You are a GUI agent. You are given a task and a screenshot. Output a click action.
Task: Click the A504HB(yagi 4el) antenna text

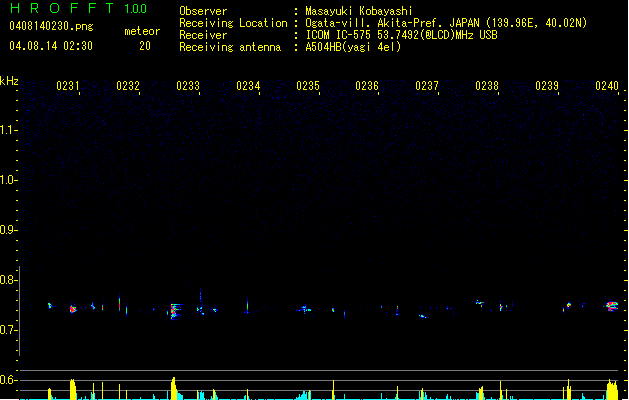353,47
